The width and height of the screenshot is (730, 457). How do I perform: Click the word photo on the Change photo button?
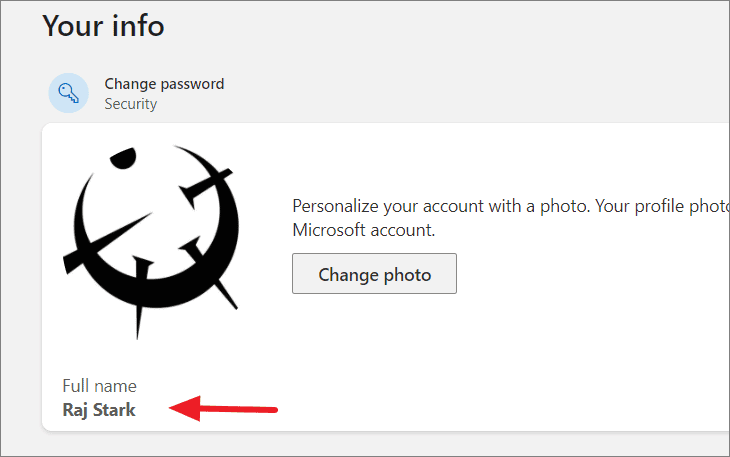click(407, 275)
